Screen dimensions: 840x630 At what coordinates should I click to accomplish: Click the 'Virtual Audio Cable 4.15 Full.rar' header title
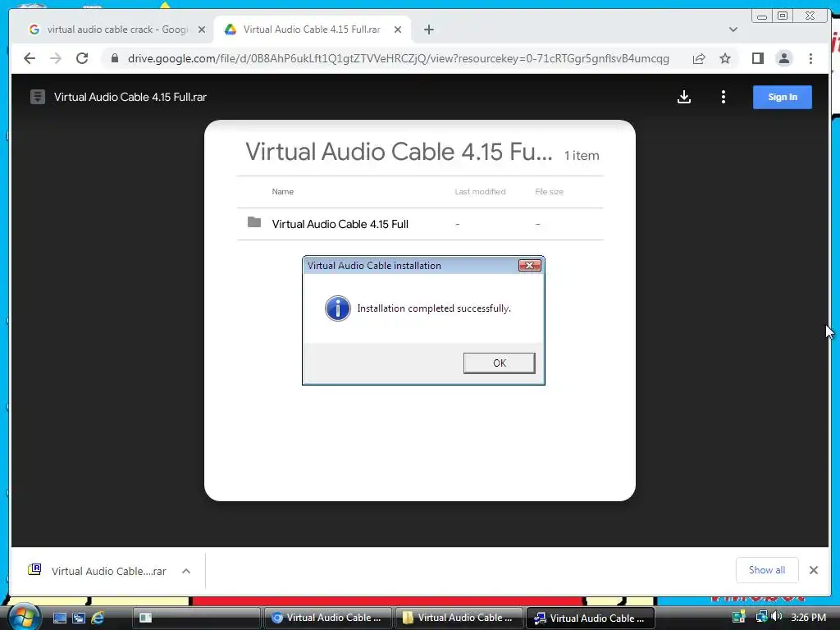[130, 97]
